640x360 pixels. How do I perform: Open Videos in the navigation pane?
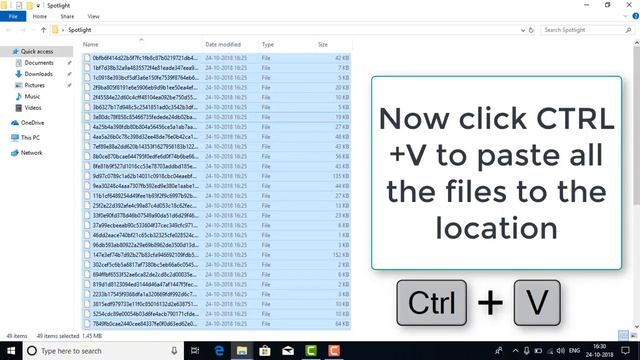(x=33, y=108)
